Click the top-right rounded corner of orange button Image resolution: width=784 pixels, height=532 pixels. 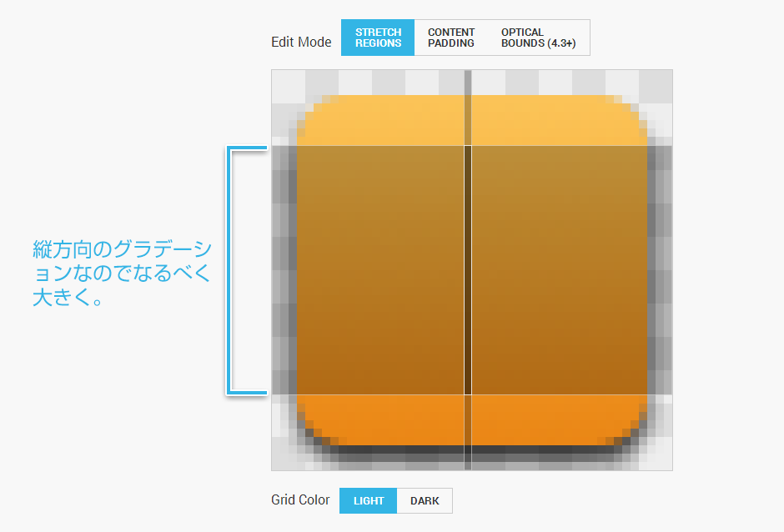coord(631,113)
